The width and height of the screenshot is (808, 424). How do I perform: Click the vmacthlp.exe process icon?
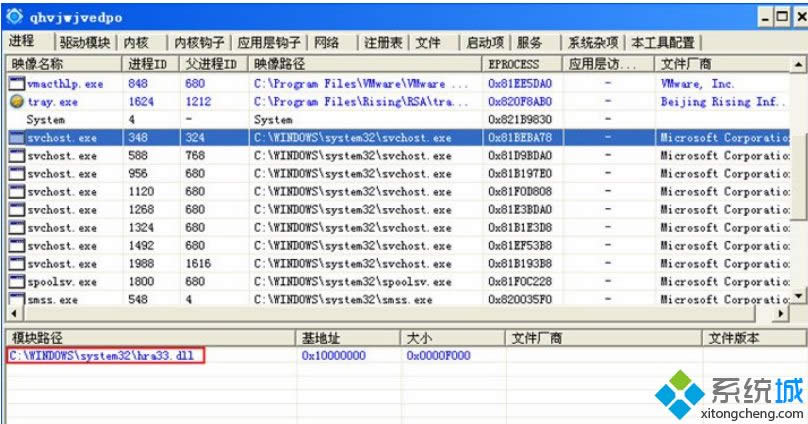click(x=16, y=84)
